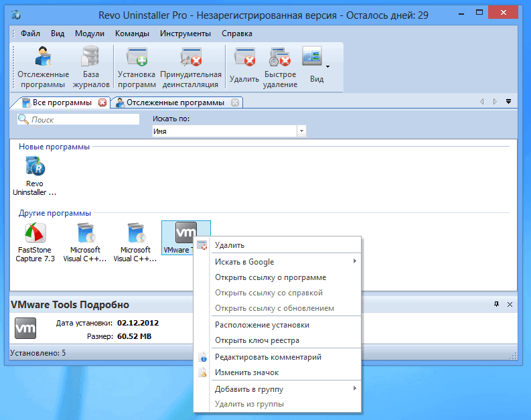531x420 pixels.
Task: Click the Установлено: 5 status text
Action: (x=38, y=353)
